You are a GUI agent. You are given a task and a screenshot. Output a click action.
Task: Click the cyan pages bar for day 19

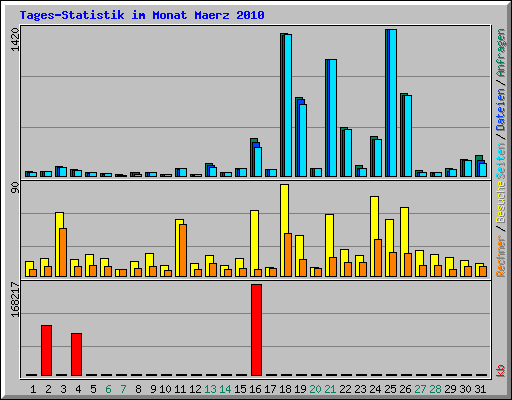[303, 140]
